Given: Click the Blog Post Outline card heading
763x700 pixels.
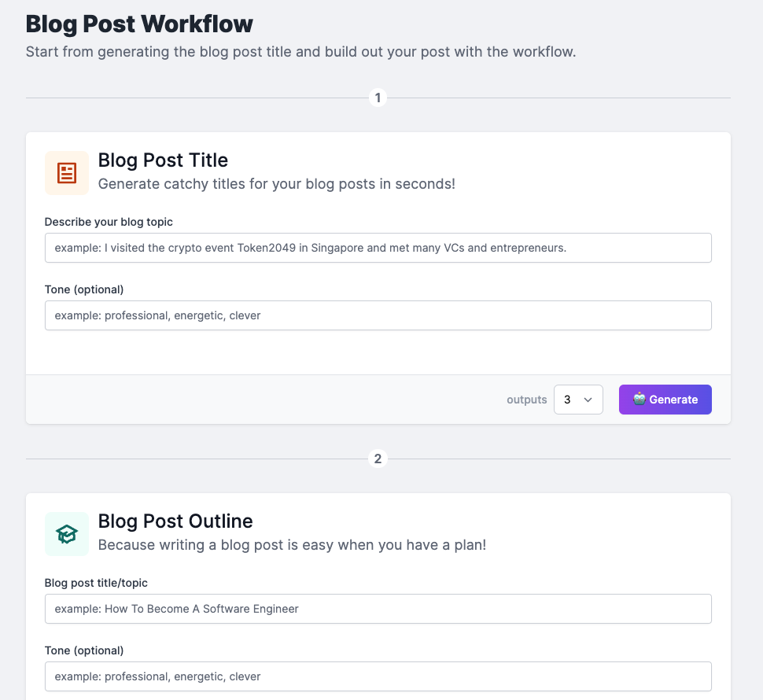Looking at the screenshot, I should click(x=175, y=521).
